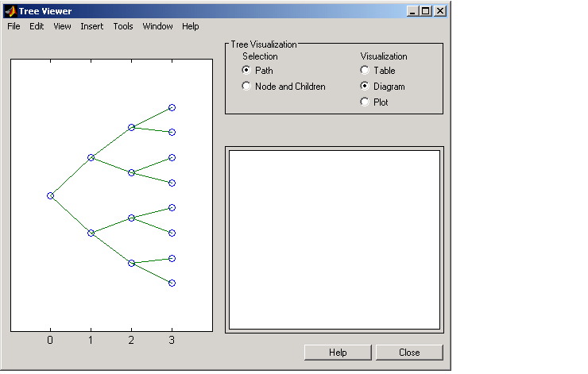Choose Diagram visualization
Screen dimensions: 588x374
[x=365, y=87]
